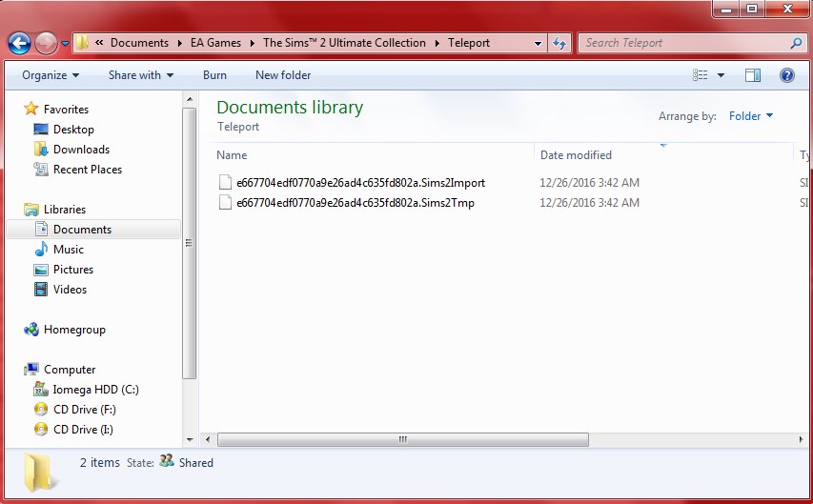Viewport: 813px width, 504px height.
Task: Click the navigation pane scroll down arrow
Action: pos(190,440)
